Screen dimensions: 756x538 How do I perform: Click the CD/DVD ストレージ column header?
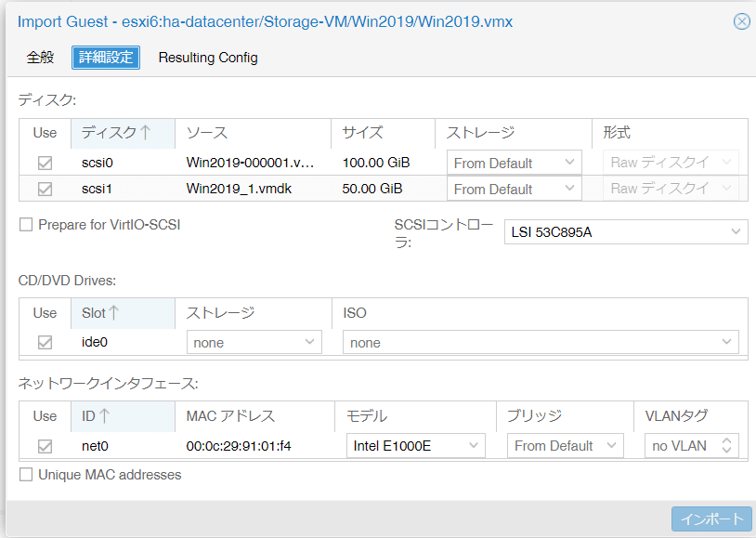pyautogui.click(x=254, y=314)
